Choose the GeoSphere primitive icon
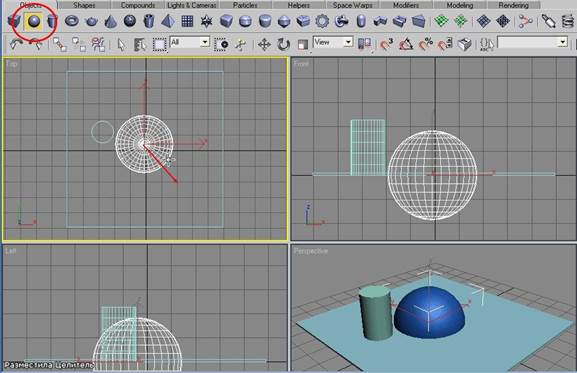This screenshot has height=373, width=577. coord(130,21)
